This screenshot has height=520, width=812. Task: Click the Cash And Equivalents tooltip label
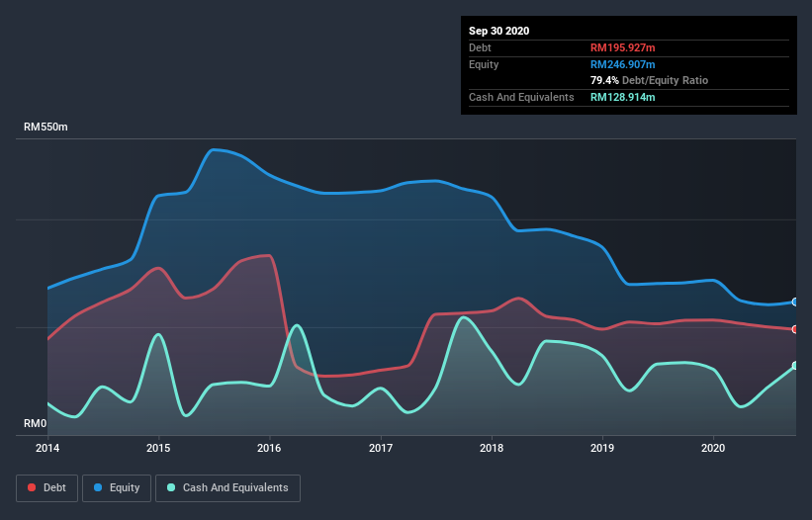(521, 97)
